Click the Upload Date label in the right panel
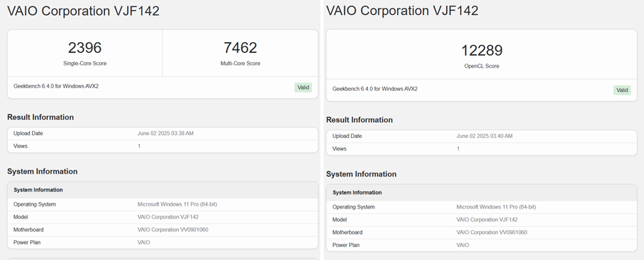644x260 pixels. 347,136
